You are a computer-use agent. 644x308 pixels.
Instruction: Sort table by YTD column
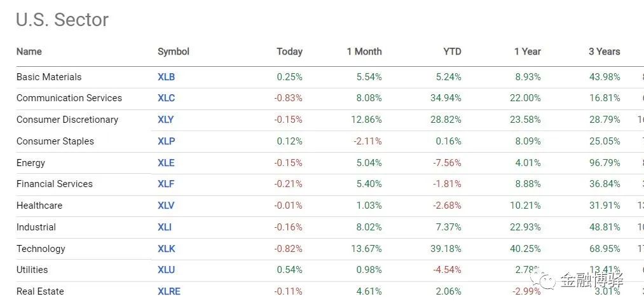[452, 52]
